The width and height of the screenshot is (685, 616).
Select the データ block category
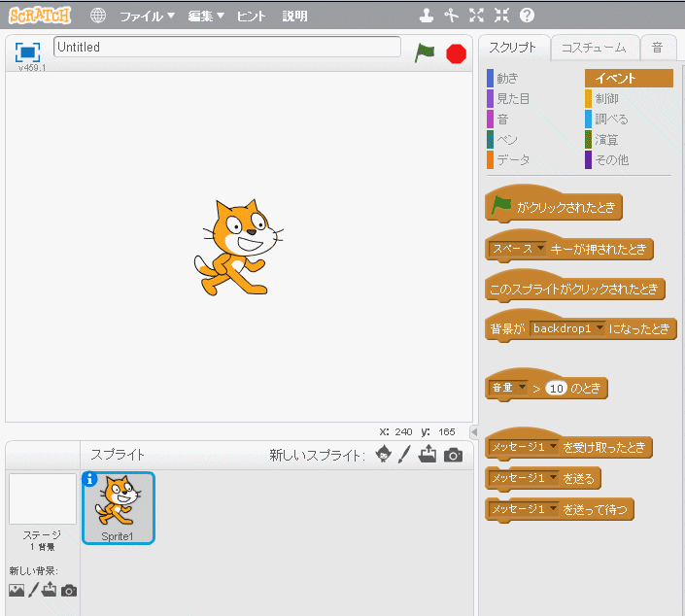point(508,160)
